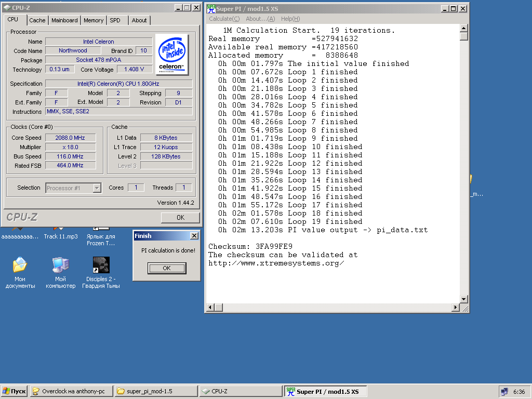Click the Super PI title bar icon

[211, 8]
